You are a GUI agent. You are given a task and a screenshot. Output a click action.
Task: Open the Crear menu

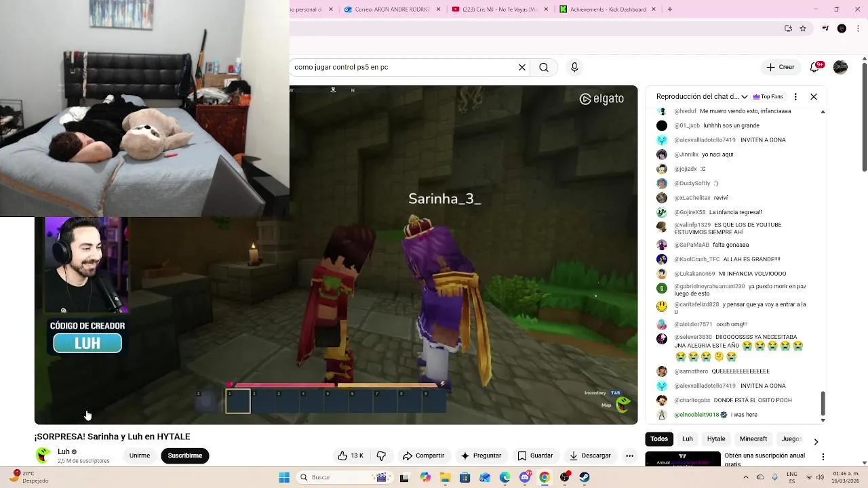click(x=780, y=67)
